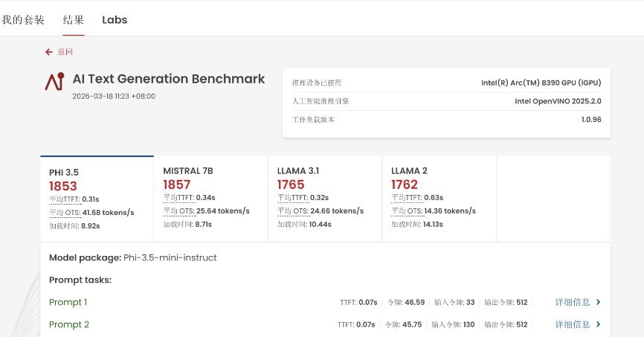Click the Prompt 2 task title
The image size is (644, 337).
(x=69, y=325)
